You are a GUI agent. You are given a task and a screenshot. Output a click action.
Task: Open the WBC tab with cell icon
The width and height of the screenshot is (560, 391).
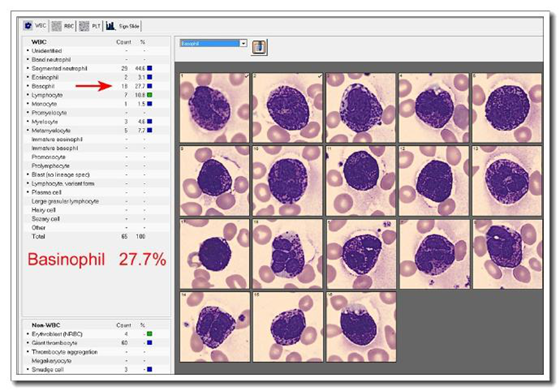tap(35, 26)
